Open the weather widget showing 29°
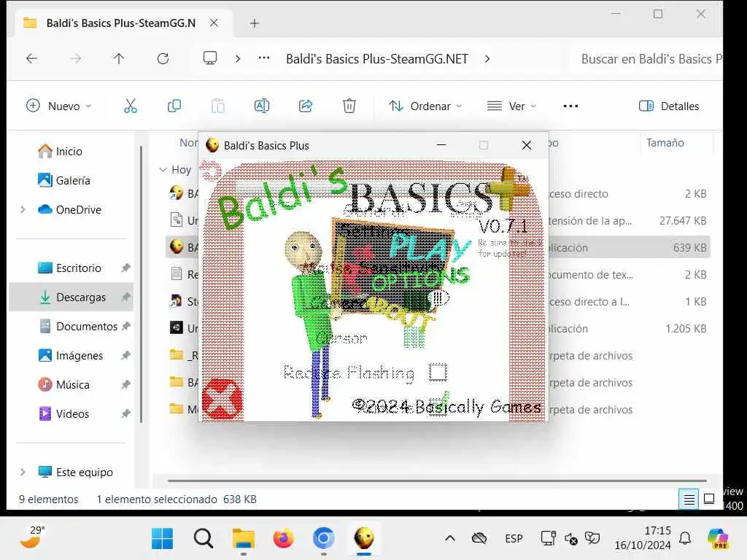747x560 pixels. click(32, 537)
